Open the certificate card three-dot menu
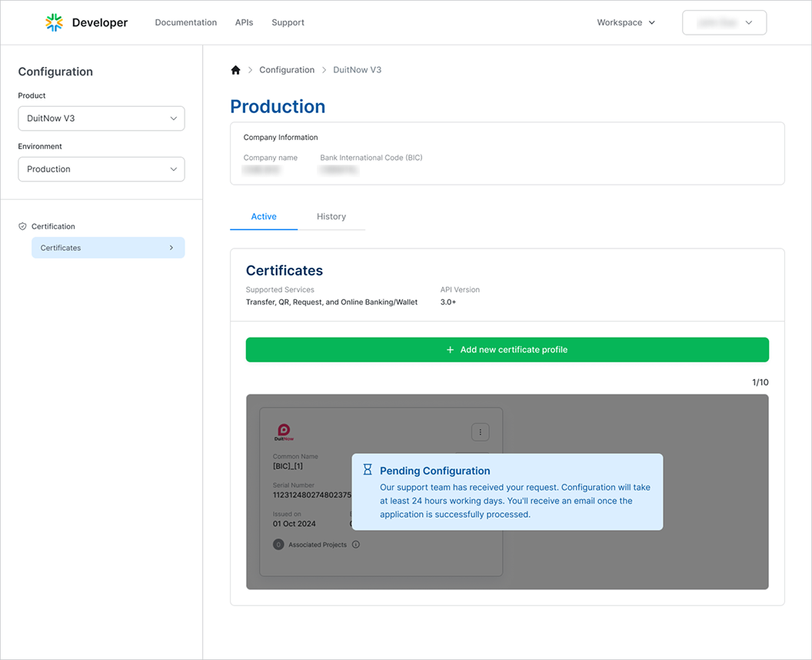The height and width of the screenshot is (660, 812). coord(480,432)
